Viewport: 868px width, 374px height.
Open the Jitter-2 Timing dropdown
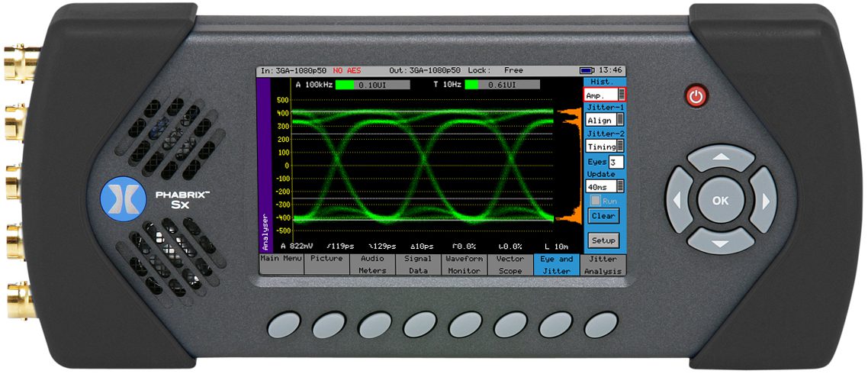tap(604, 146)
